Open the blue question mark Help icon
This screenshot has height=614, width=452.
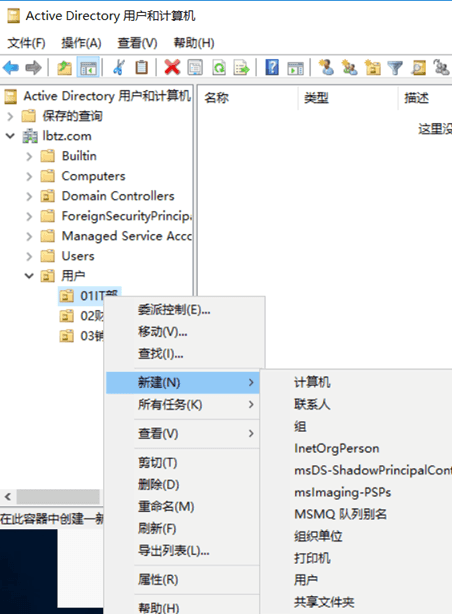tap(272, 67)
